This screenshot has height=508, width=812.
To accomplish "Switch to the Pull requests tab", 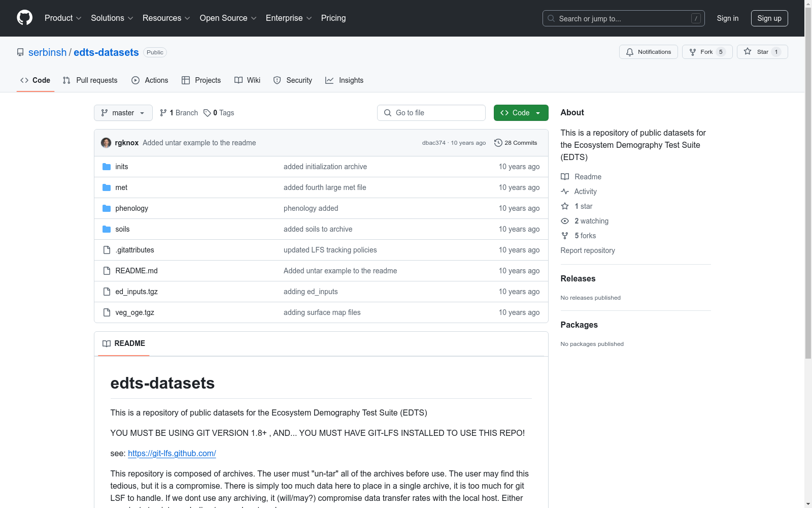I will tap(90, 80).
